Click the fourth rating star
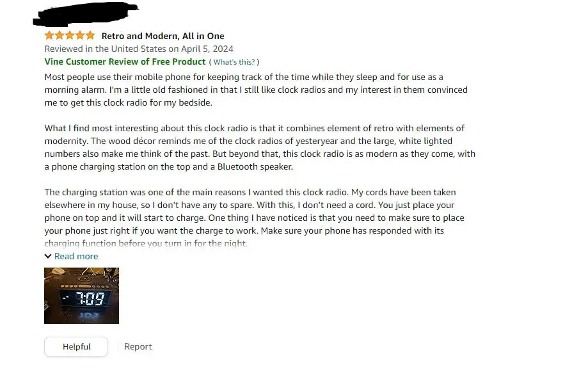Viewport: 588px width, 370px height. [x=80, y=35]
